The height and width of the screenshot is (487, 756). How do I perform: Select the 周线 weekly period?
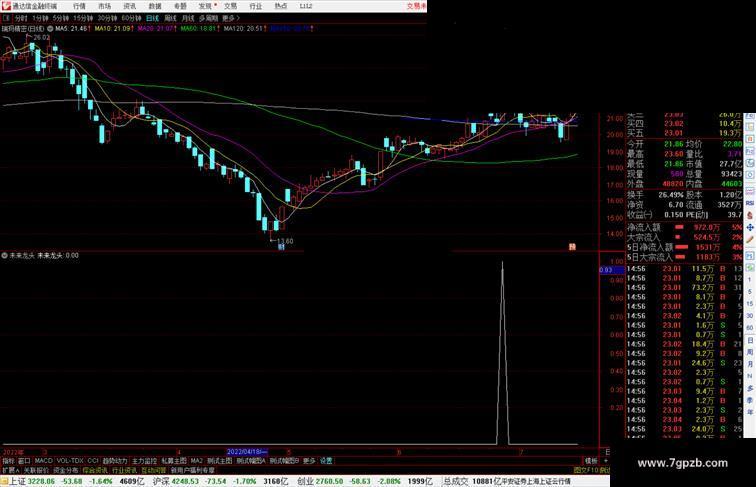(170, 18)
